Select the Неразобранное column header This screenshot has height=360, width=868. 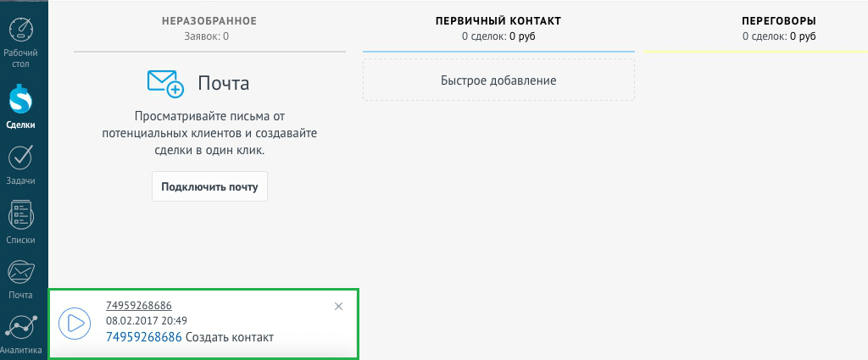tap(209, 20)
